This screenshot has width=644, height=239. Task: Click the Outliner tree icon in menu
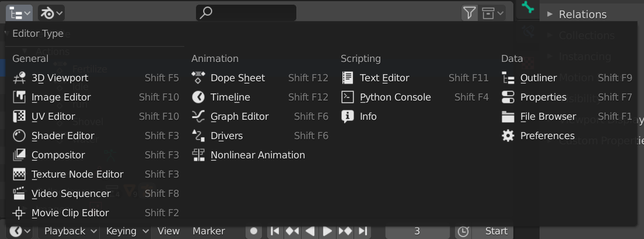[508, 78]
